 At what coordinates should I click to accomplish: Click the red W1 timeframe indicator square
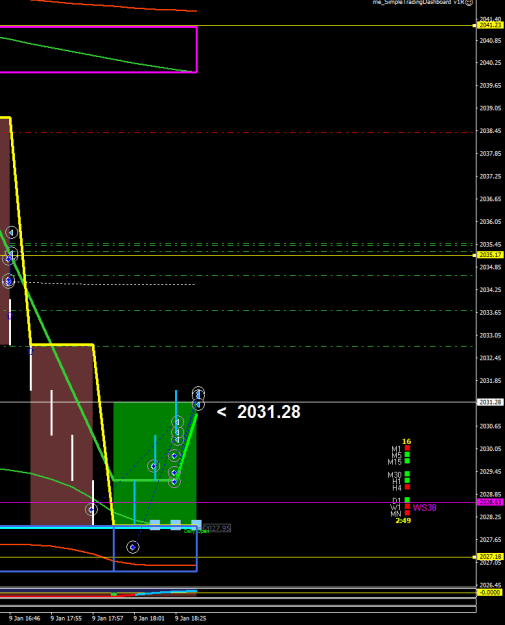(x=407, y=507)
